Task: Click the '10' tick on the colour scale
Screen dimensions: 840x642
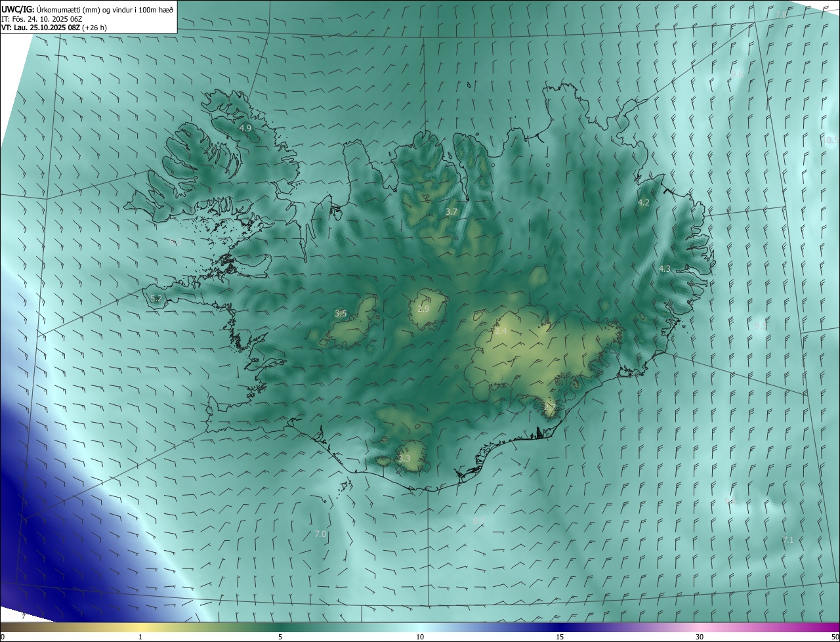Action: (420, 637)
